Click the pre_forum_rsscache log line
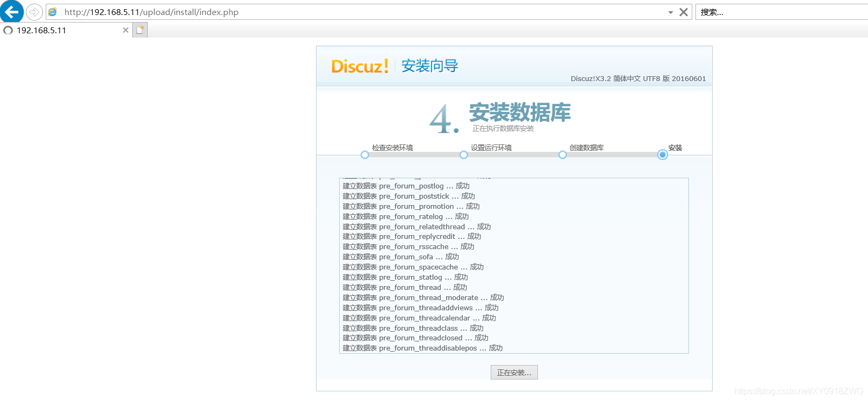This screenshot has width=868, height=401. click(408, 246)
